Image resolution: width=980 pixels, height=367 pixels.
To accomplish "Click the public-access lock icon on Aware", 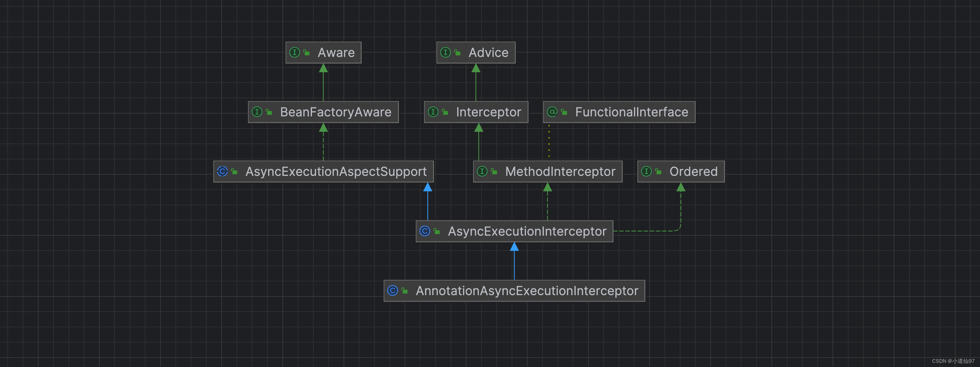I will 307,53.
